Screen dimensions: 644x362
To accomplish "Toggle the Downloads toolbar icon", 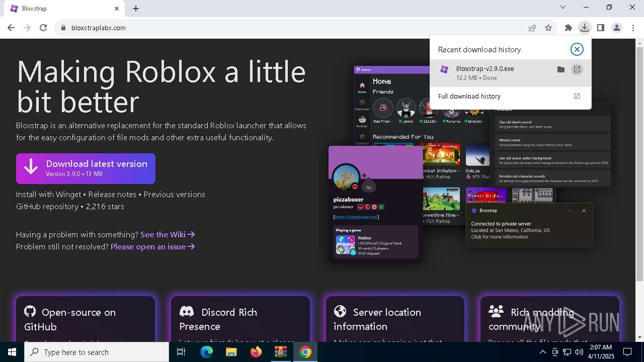I will coord(585,28).
